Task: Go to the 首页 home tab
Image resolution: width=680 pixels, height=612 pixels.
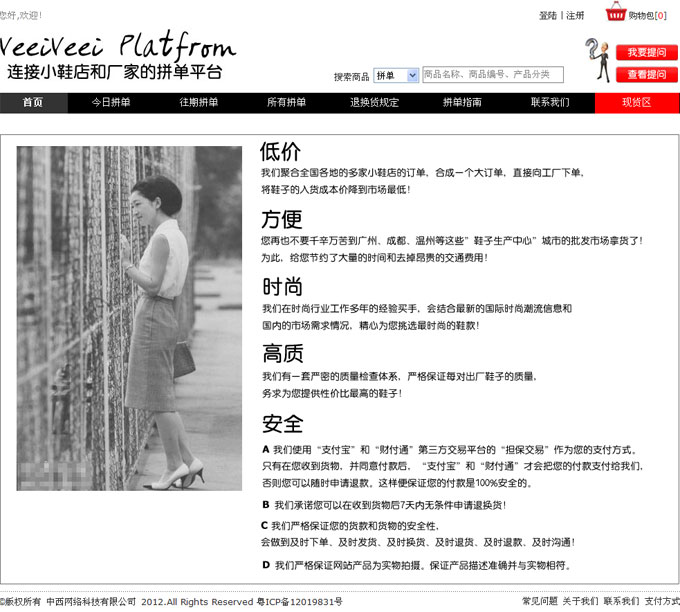Action: [33, 103]
